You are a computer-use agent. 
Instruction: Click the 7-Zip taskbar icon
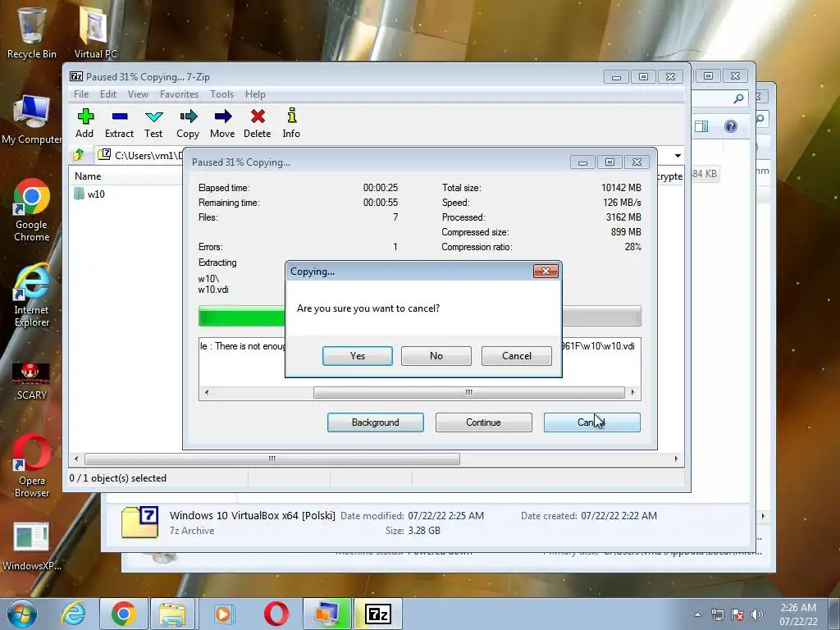[x=377, y=614]
